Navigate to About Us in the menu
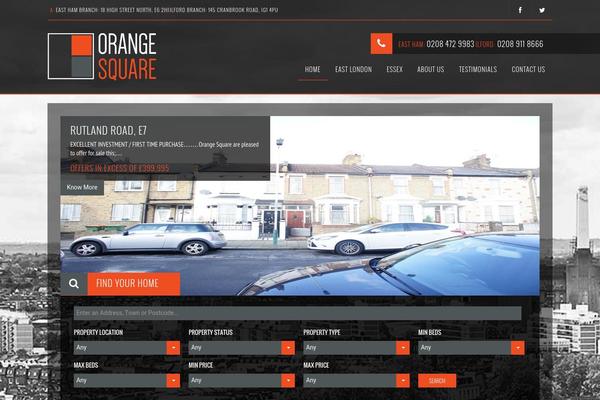 pos(430,70)
